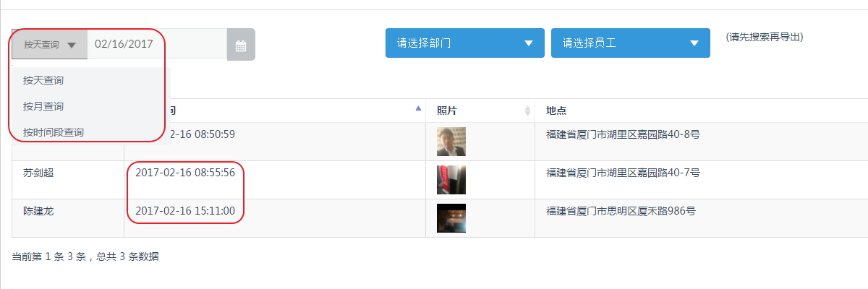This screenshot has width=868, height=289.
Task: Click the 02/16/2017 date input field
Action: coord(157,44)
